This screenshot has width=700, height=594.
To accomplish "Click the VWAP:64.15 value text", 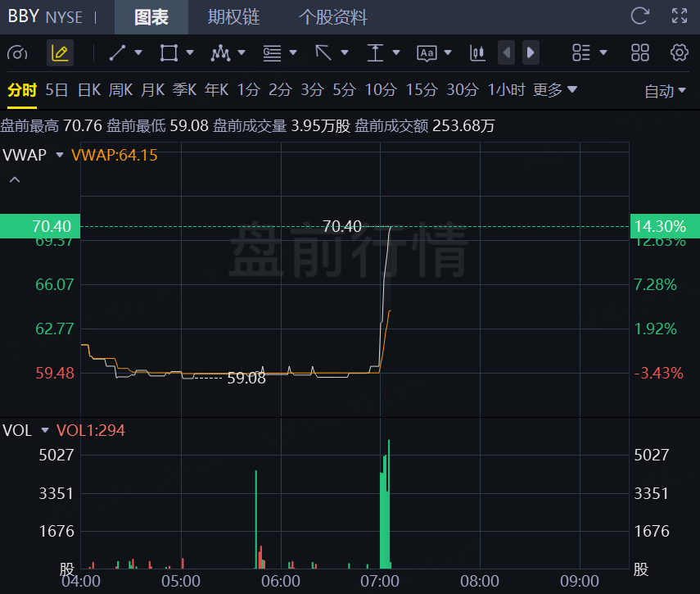I will (x=115, y=155).
